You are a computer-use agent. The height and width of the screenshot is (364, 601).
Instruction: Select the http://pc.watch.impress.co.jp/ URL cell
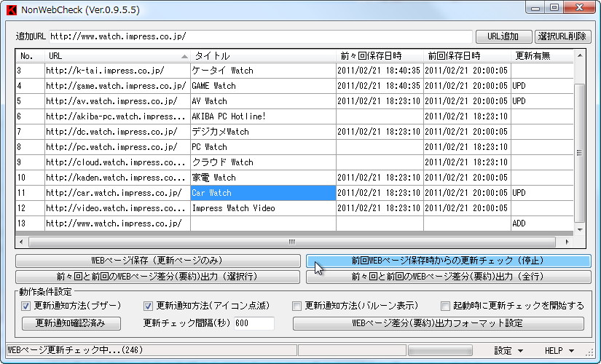pos(117,147)
